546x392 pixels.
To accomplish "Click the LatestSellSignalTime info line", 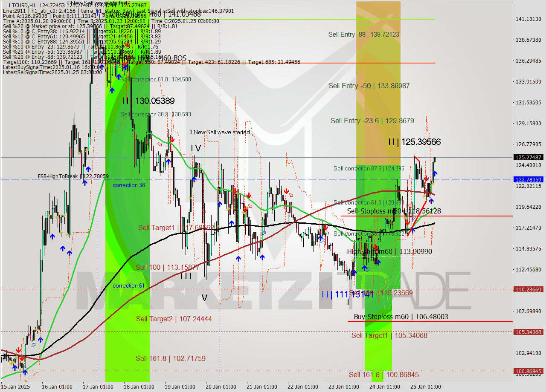I will point(52,72).
